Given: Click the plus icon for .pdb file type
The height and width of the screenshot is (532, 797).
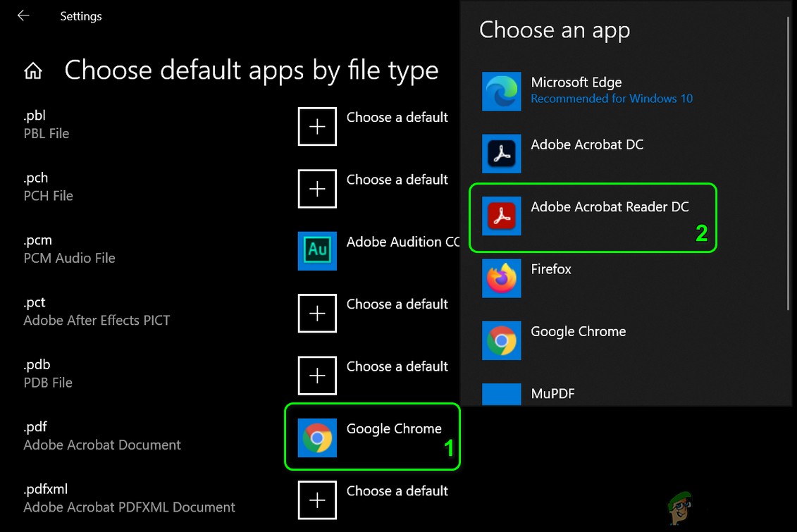Looking at the screenshot, I should click(317, 376).
